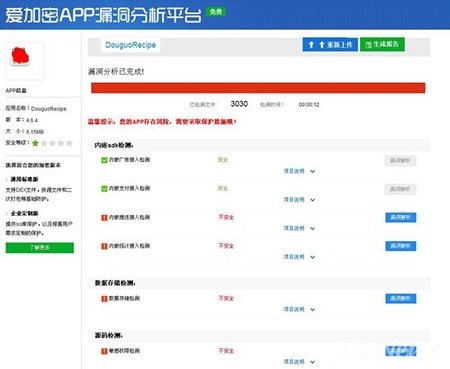Click the 漏洞分析已完成! message

point(116,72)
